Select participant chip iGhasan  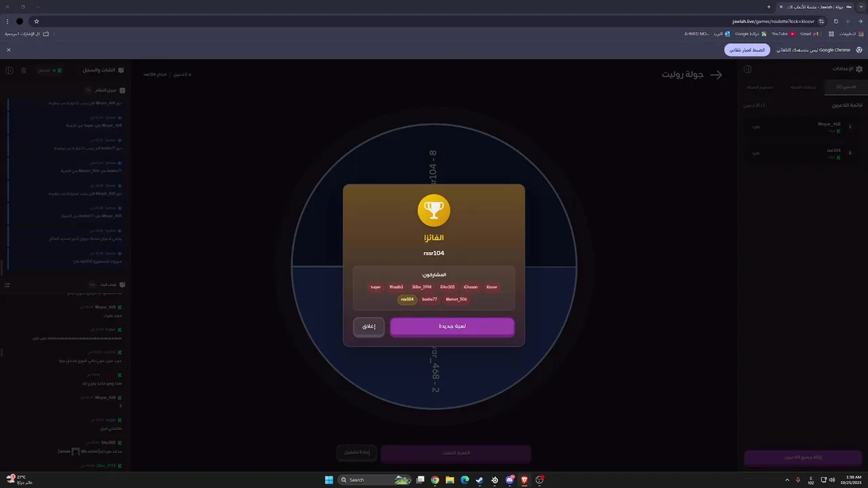click(471, 287)
